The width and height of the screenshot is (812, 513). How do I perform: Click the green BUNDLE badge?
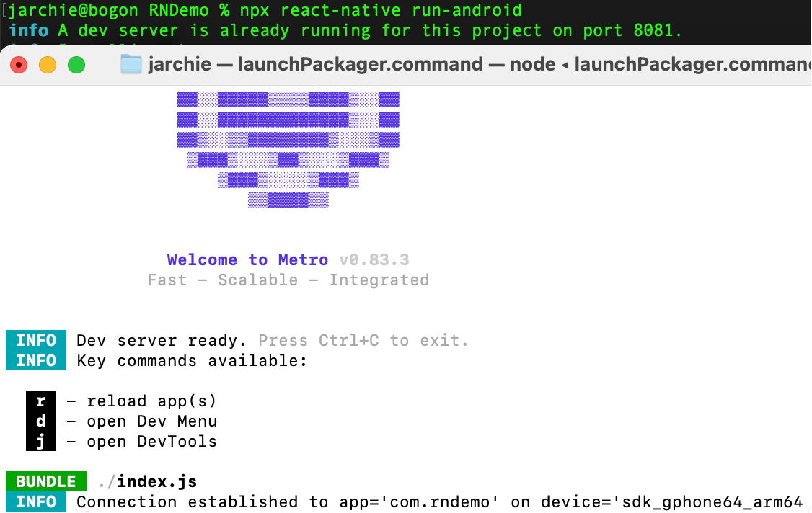pyautogui.click(x=46, y=481)
